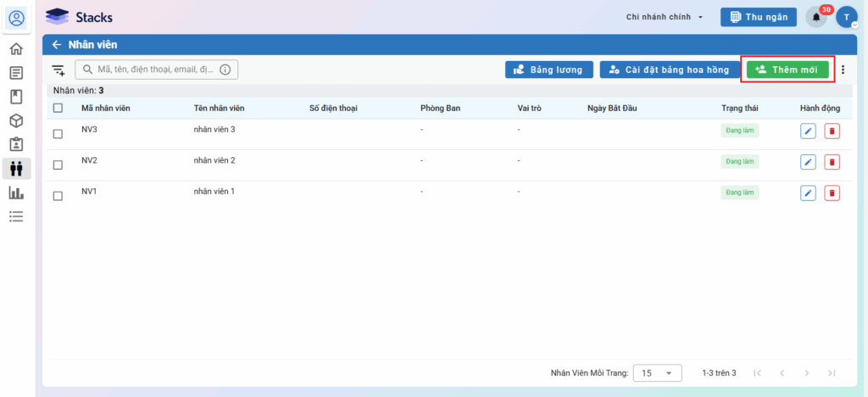Image resolution: width=868 pixels, height=397 pixels.
Task: Click the red delete icon for NV1
Action: coord(832,193)
